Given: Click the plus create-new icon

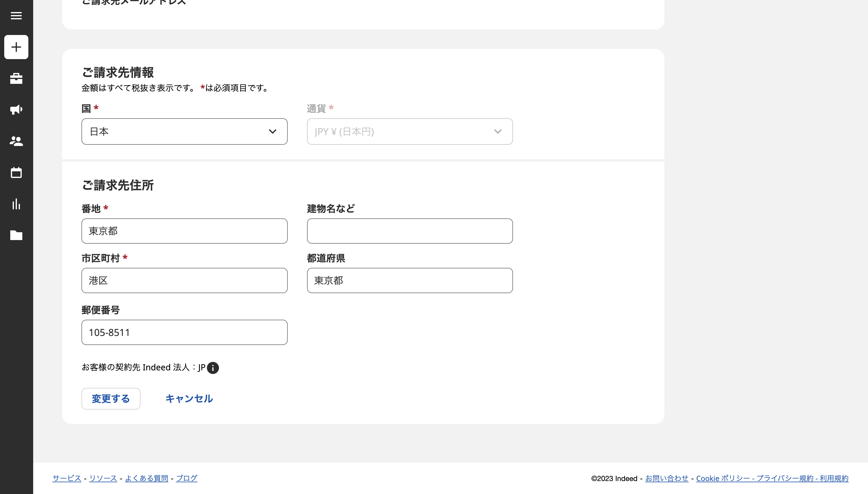Looking at the screenshot, I should (16, 47).
